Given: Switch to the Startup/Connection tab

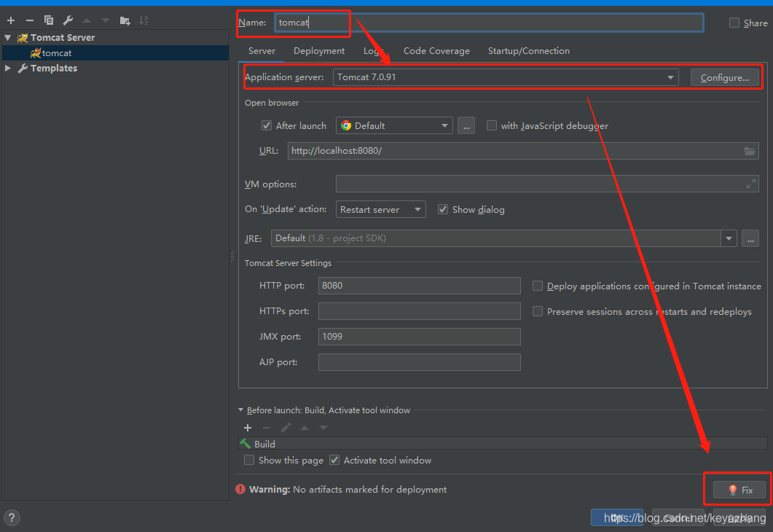Looking at the screenshot, I should (528, 51).
